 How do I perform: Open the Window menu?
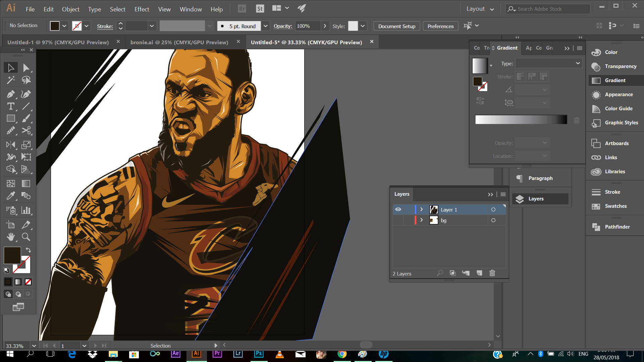point(191,9)
